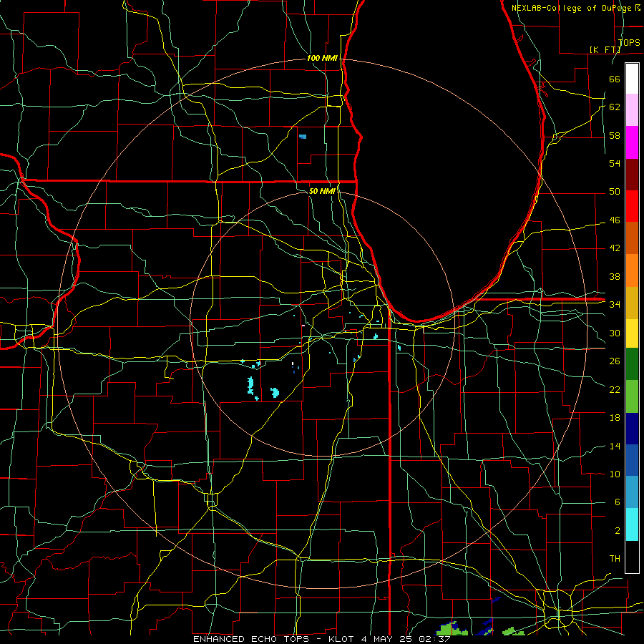Click the legend value "58"
Image resolution: width=644 pixels, height=644 pixels.
click(615, 135)
